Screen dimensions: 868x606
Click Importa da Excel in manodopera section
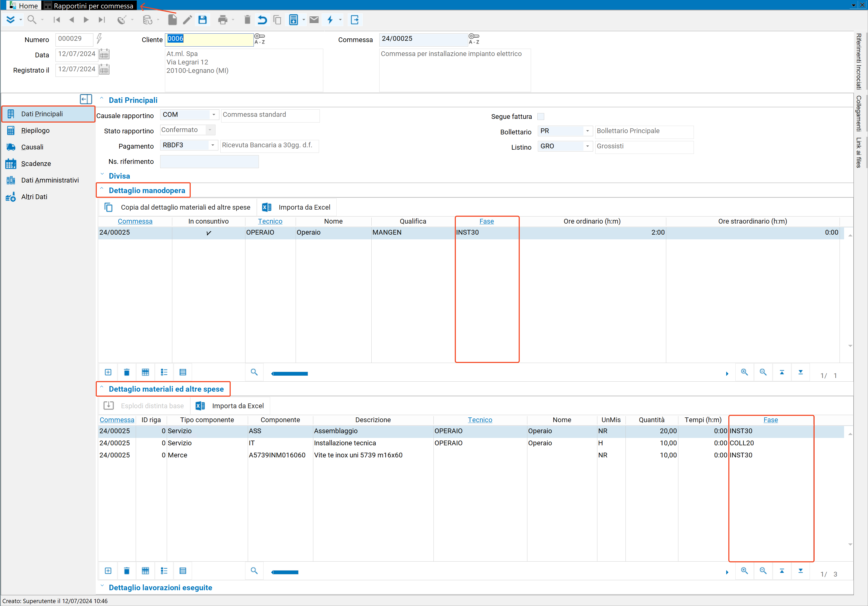(296, 207)
